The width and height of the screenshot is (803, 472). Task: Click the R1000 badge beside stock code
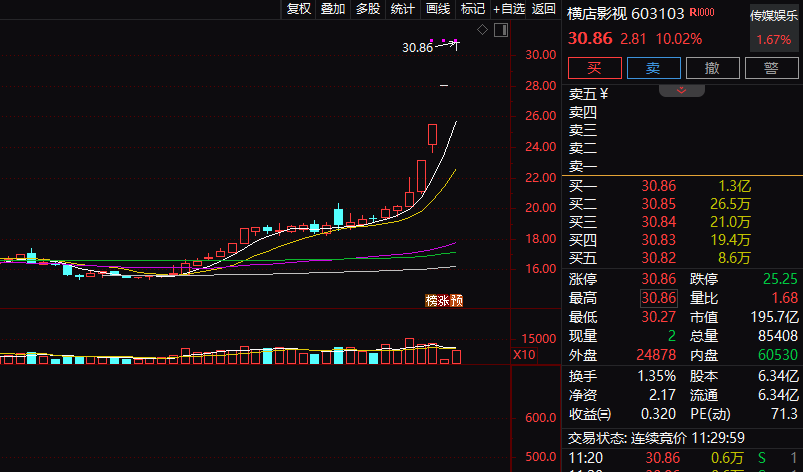pos(702,13)
